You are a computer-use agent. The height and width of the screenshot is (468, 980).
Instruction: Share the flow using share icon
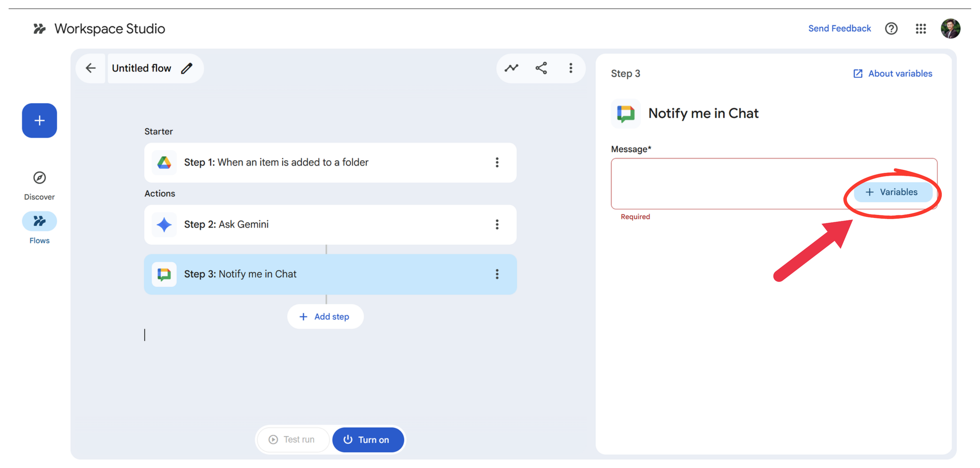click(x=541, y=68)
